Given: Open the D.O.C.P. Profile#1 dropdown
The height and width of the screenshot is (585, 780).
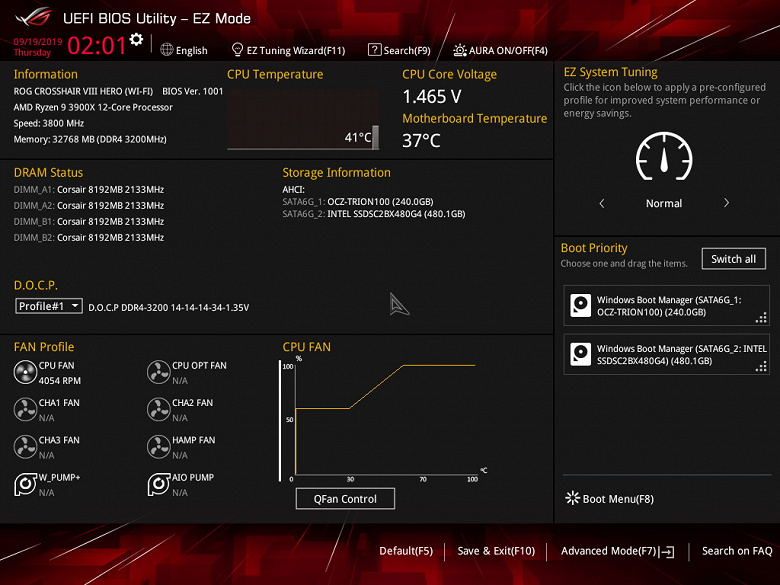Looking at the screenshot, I should [x=49, y=306].
